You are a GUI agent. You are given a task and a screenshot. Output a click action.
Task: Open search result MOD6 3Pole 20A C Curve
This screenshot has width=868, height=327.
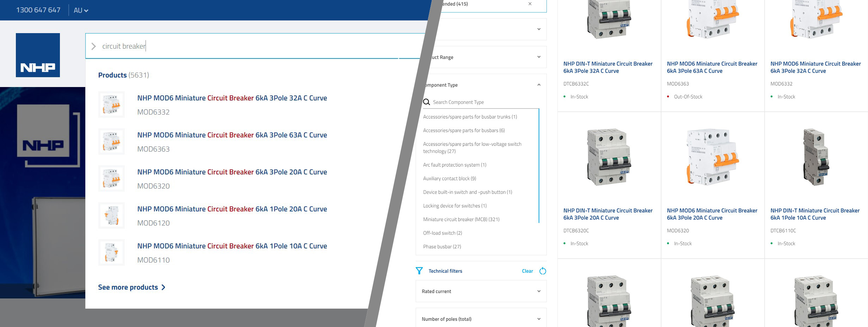[232, 172]
